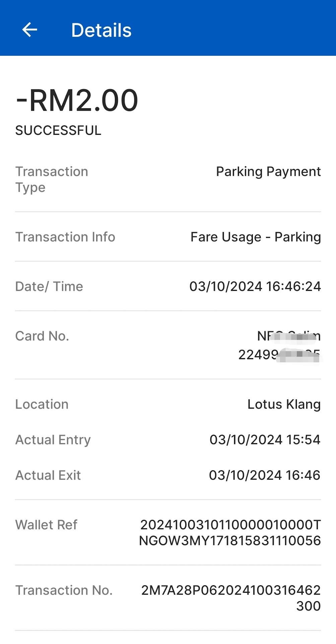Screen dimensions: 336x644
Task: Click the Actual Exit label
Action: [48, 475]
